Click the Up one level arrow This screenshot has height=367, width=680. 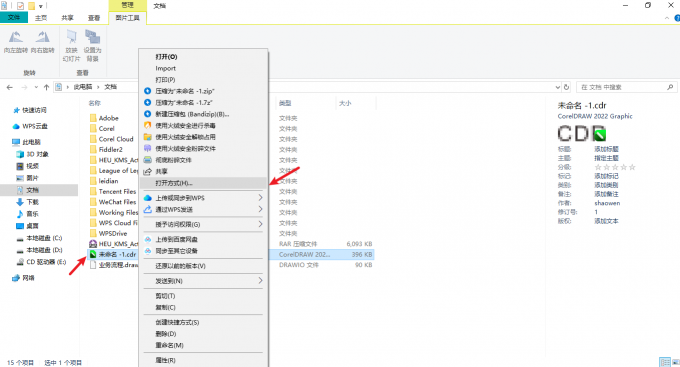tap(46, 87)
